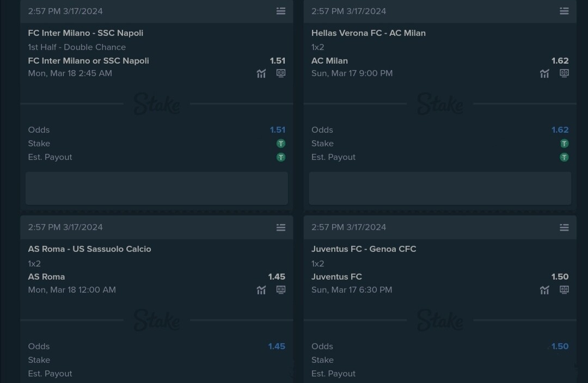588x383 pixels.
Task: View statistics chart for Roma - Sassuolo
Action: (261, 290)
